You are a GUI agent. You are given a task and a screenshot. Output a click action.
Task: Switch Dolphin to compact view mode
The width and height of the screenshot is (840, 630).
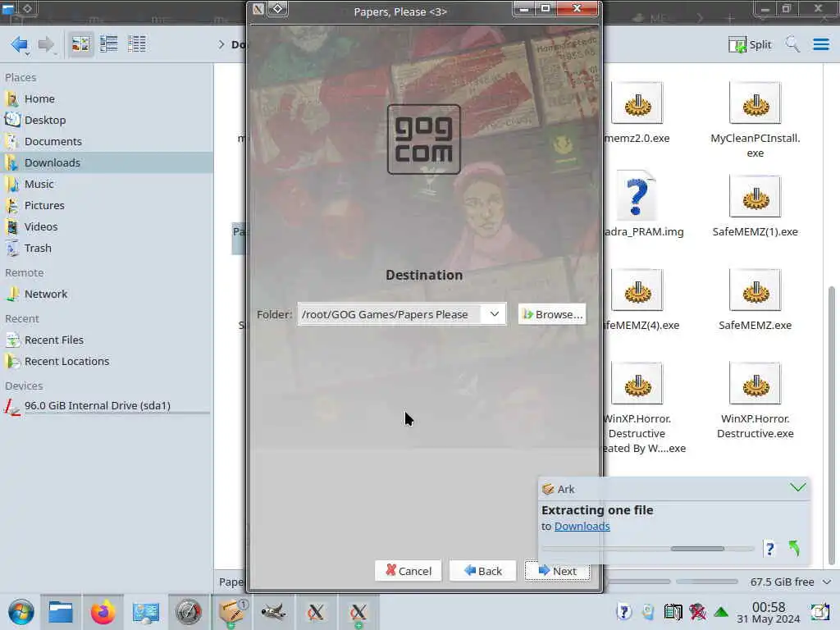(109, 44)
